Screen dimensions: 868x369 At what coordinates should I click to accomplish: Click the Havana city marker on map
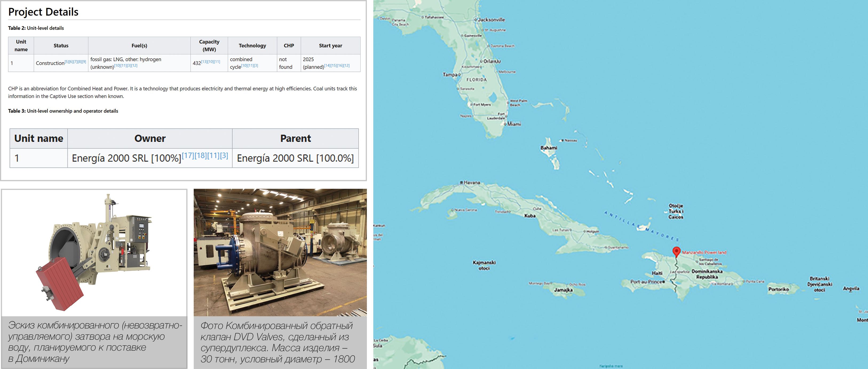coord(462,182)
